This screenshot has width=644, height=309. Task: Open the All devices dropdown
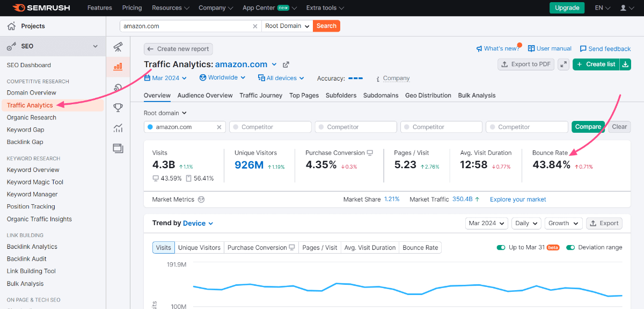click(281, 78)
